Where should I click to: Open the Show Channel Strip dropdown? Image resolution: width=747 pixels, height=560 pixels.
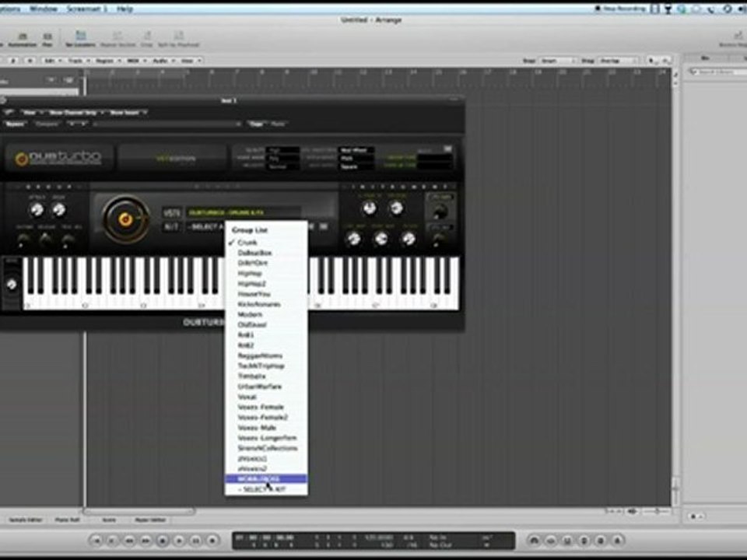(x=75, y=112)
